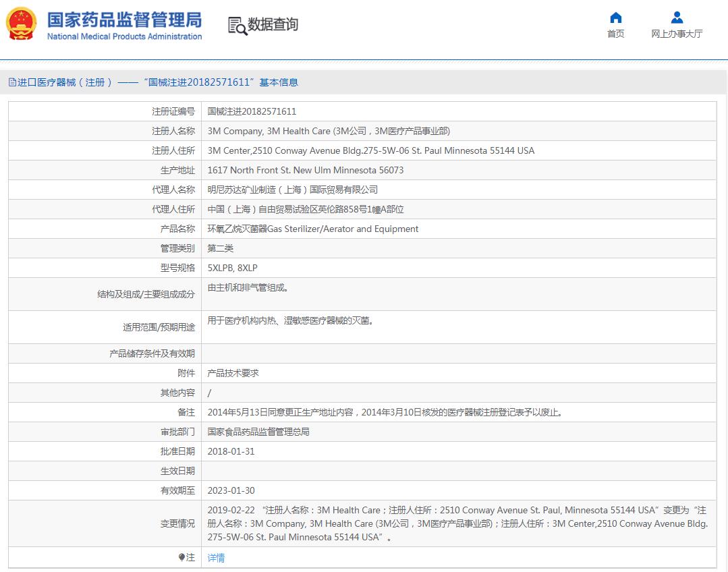
Task: Click National Medical Products Administration subtitle
Action: point(124,36)
